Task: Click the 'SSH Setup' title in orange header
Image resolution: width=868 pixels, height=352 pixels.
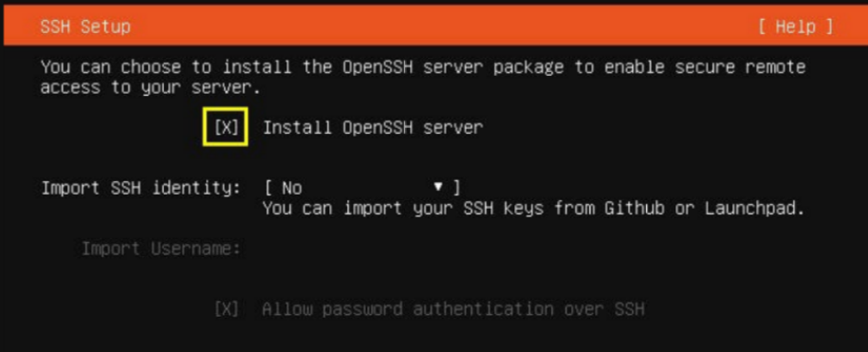Action: [85, 26]
